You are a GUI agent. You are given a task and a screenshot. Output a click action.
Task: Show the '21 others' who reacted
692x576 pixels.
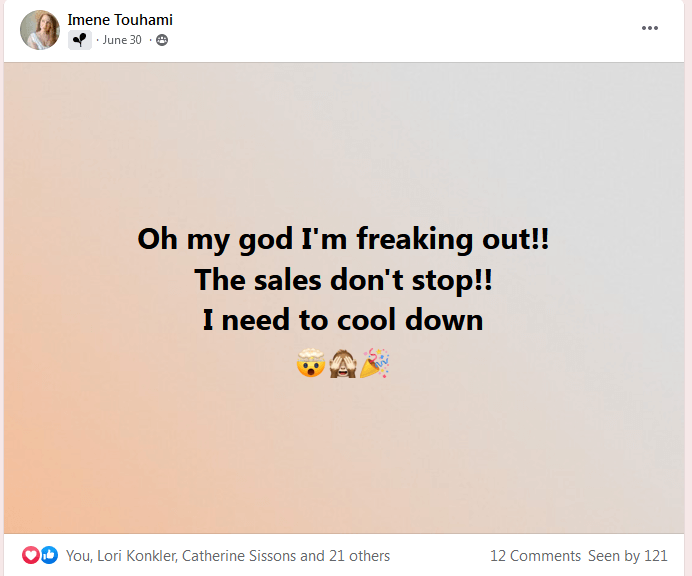356,556
